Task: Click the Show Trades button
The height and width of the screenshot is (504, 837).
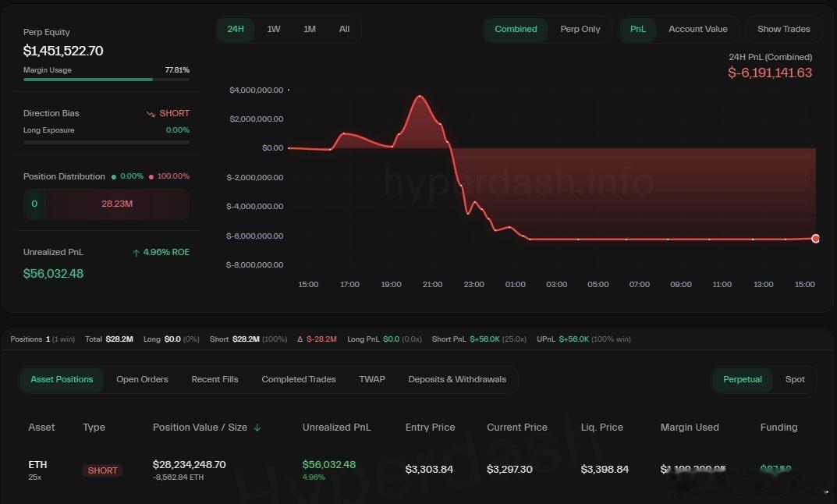Action: point(782,29)
